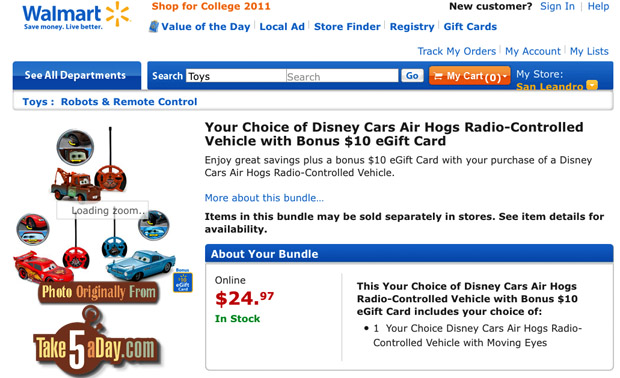Open Track My Orders link
Screen dimensions: 620x378
point(457,51)
